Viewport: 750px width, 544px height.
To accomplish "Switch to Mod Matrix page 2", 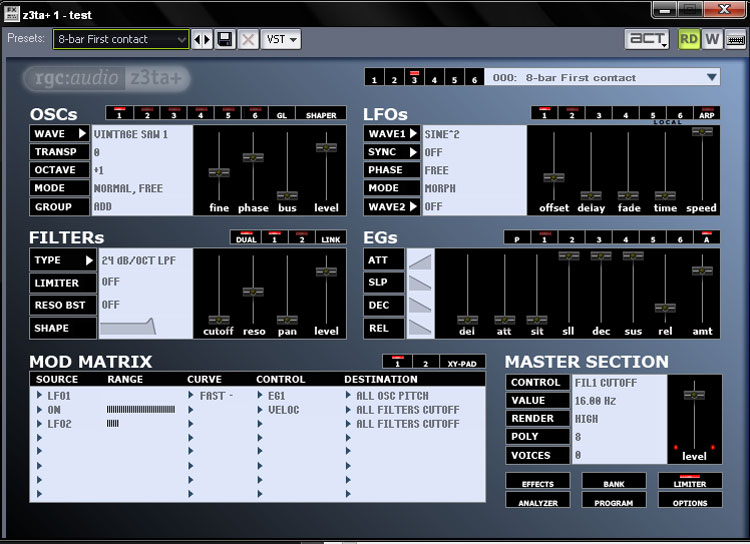I will coord(426,362).
